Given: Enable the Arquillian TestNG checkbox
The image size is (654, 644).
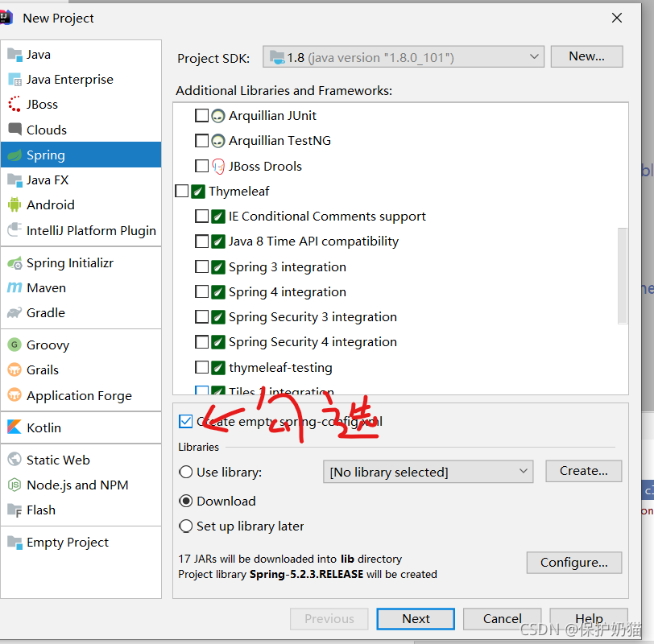Looking at the screenshot, I should coord(202,140).
